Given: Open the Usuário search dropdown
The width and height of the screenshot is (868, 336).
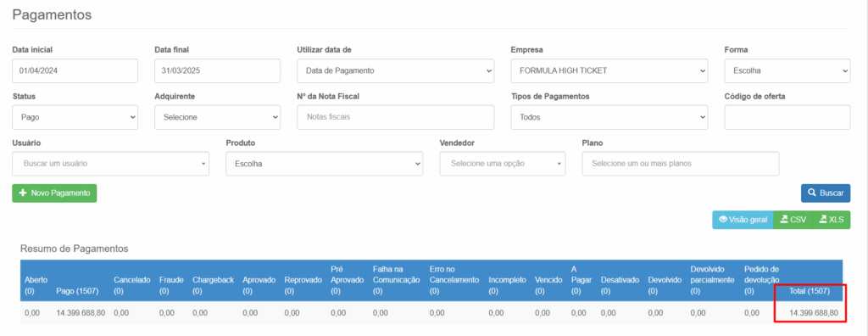Looking at the screenshot, I should click(111, 164).
